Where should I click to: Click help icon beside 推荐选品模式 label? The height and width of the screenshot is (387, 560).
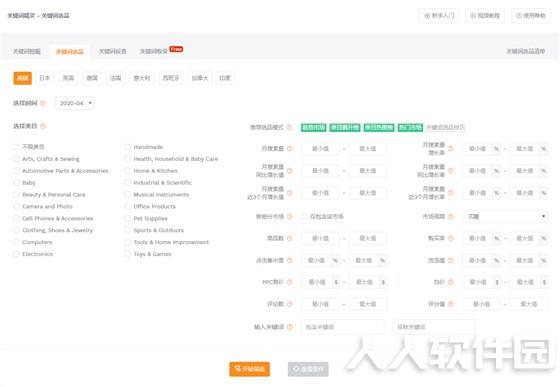pyautogui.click(x=289, y=127)
